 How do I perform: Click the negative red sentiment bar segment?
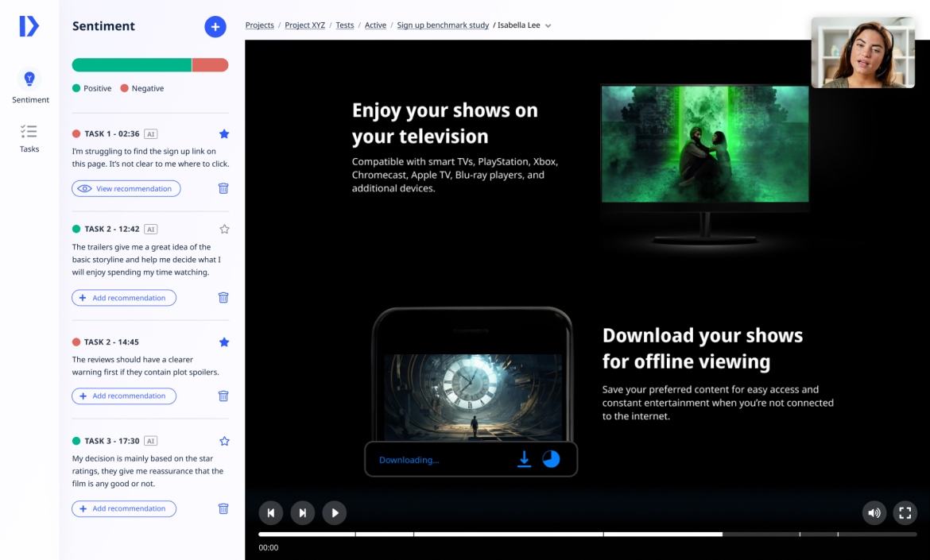[x=211, y=64]
